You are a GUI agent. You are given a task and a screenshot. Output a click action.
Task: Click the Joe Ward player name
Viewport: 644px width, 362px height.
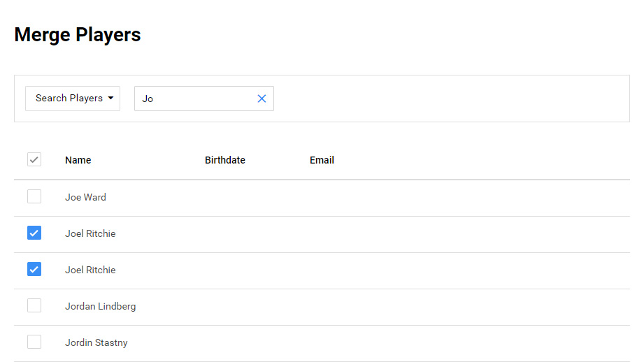(x=85, y=198)
